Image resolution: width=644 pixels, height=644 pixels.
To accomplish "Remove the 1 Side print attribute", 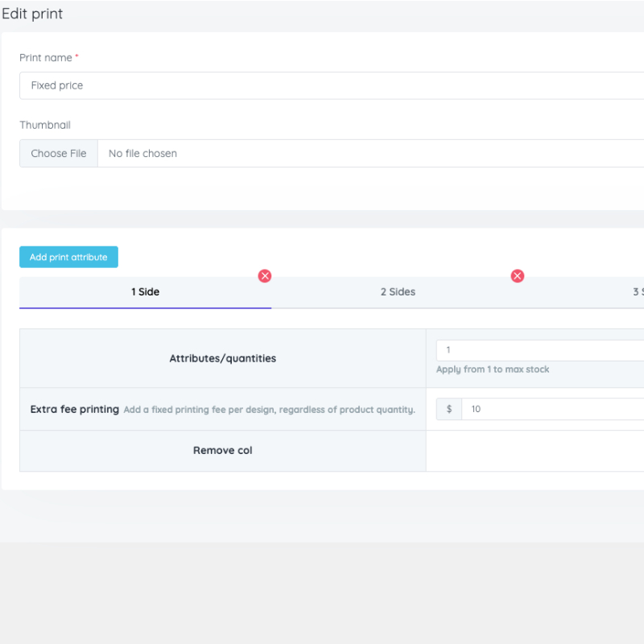I will pos(265,276).
